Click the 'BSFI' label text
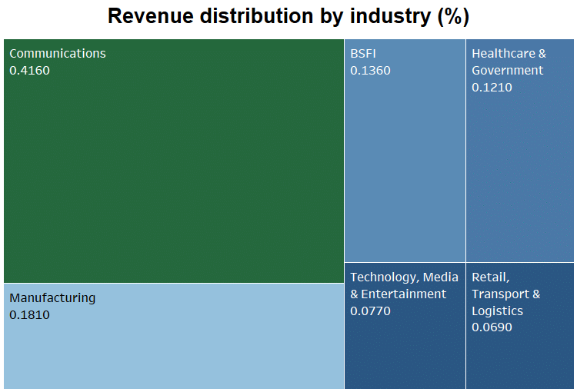Screen dimensions: 577x392 (363, 54)
